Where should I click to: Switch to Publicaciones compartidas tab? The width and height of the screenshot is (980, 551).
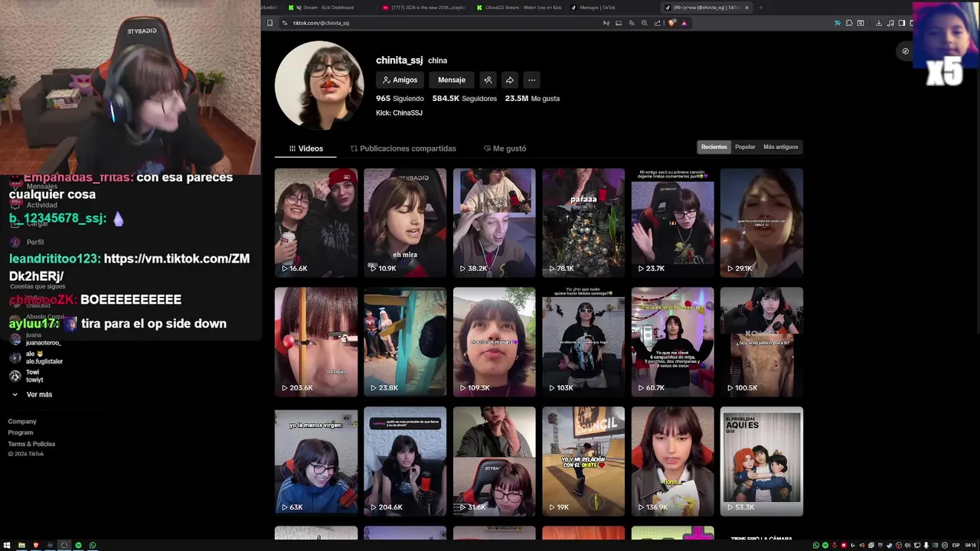tap(403, 148)
